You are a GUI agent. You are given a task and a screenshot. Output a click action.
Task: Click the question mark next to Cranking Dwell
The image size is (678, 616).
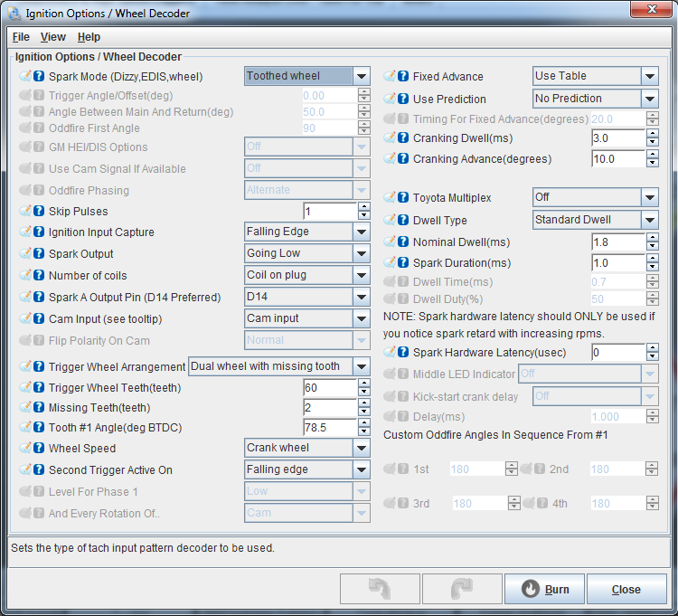403,138
